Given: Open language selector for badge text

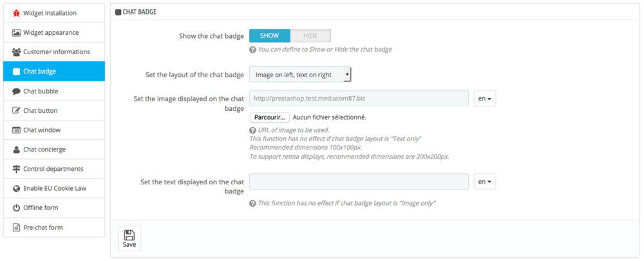Looking at the screenshot, I should click(x=485, y=182).
